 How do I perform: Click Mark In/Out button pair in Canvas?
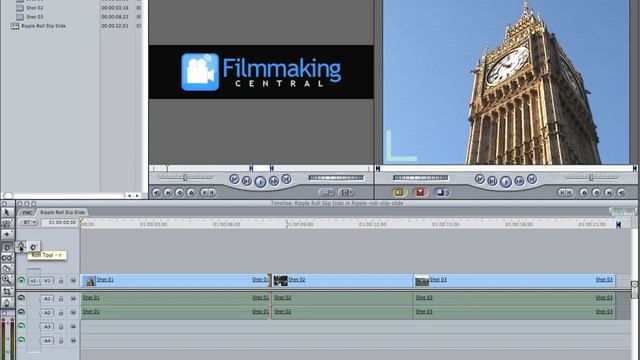566,193
